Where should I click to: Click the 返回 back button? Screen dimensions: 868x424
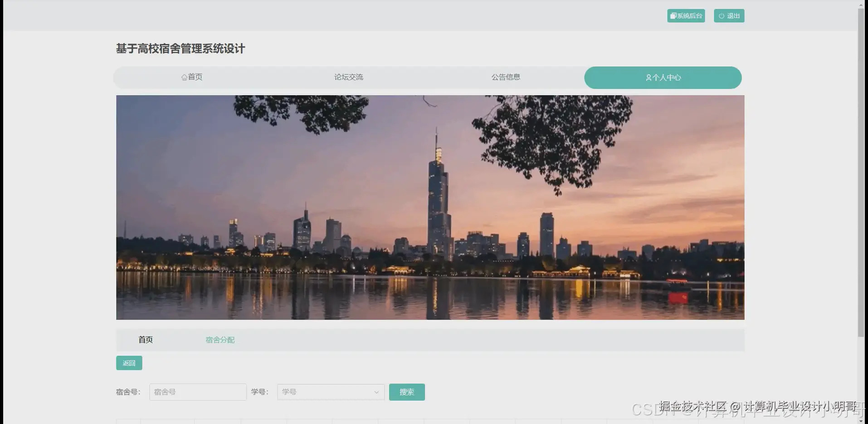tap(129, 363)
